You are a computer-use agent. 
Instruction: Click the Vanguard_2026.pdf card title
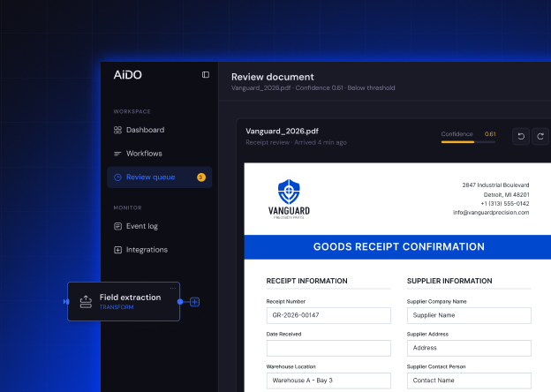coord(283,132)
